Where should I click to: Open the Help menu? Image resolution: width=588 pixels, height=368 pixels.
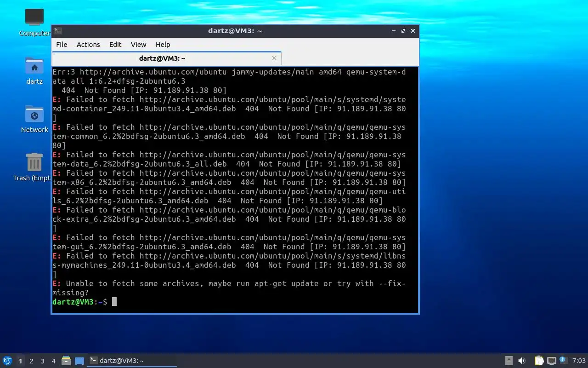click(x=163, y=45)
